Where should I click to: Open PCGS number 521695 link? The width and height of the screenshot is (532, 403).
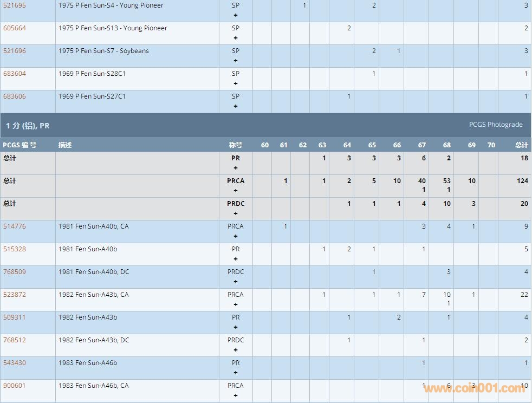coord(15,5)
